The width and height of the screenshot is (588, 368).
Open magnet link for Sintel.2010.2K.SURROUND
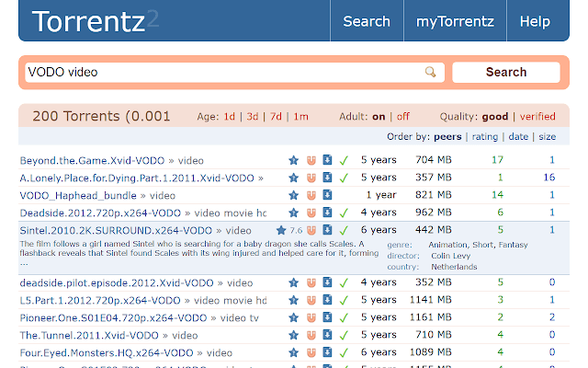[311, 230]
